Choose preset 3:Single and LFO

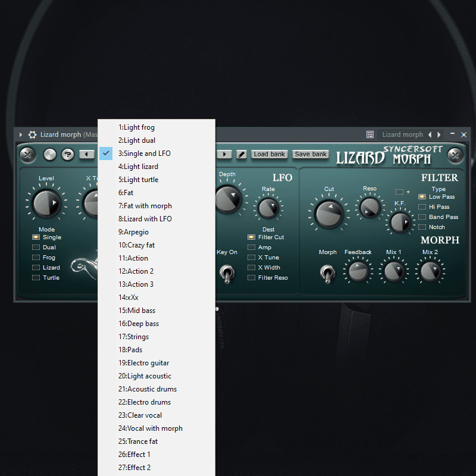[156, 154]
